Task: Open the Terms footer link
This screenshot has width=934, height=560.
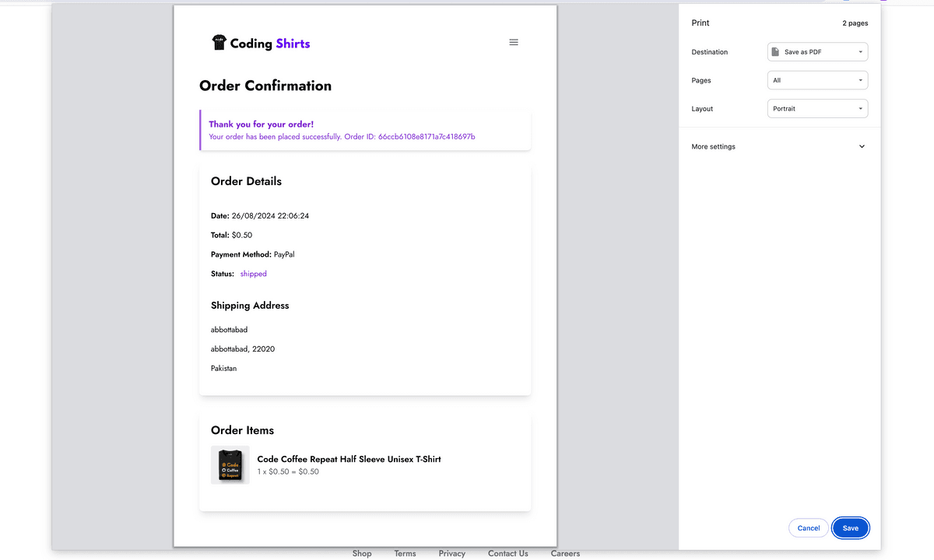Action: 405,554
